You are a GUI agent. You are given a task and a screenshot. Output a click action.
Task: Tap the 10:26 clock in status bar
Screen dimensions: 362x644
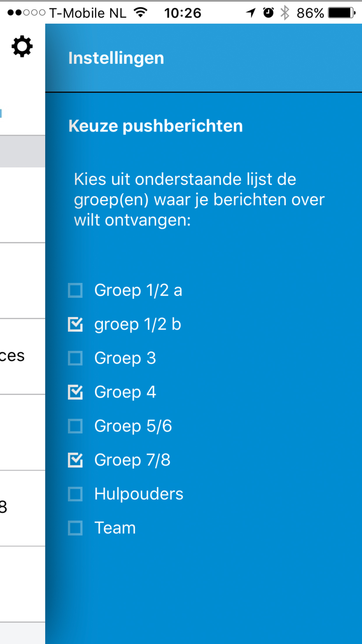tap(182, 13)
